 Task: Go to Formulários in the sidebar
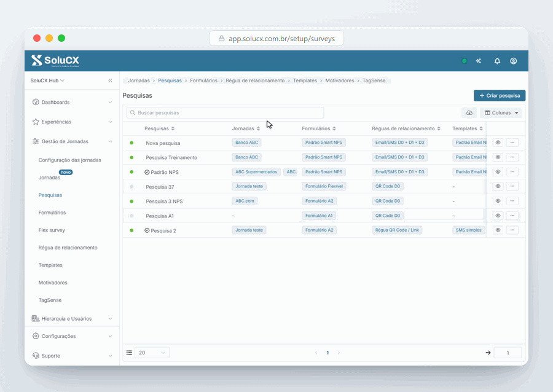tap(52, 213)
